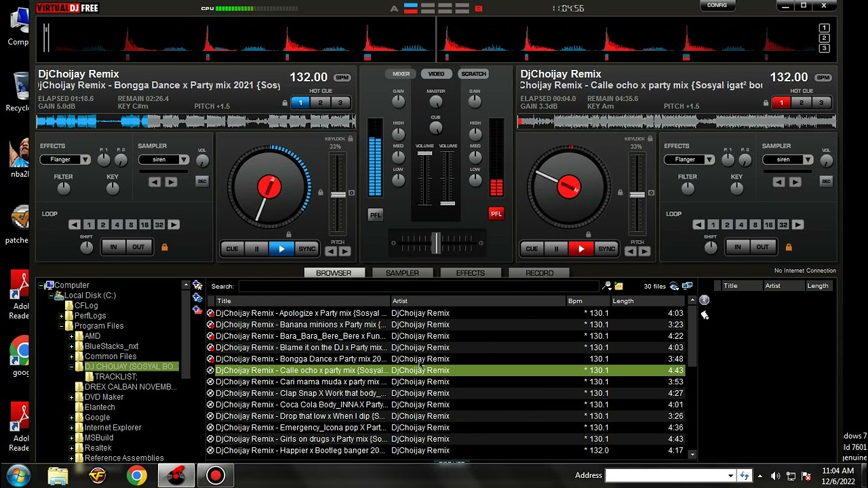Screen dimensions: 868x488
Task: Select 4-beat loop on right deck
Action: (741, 224)
